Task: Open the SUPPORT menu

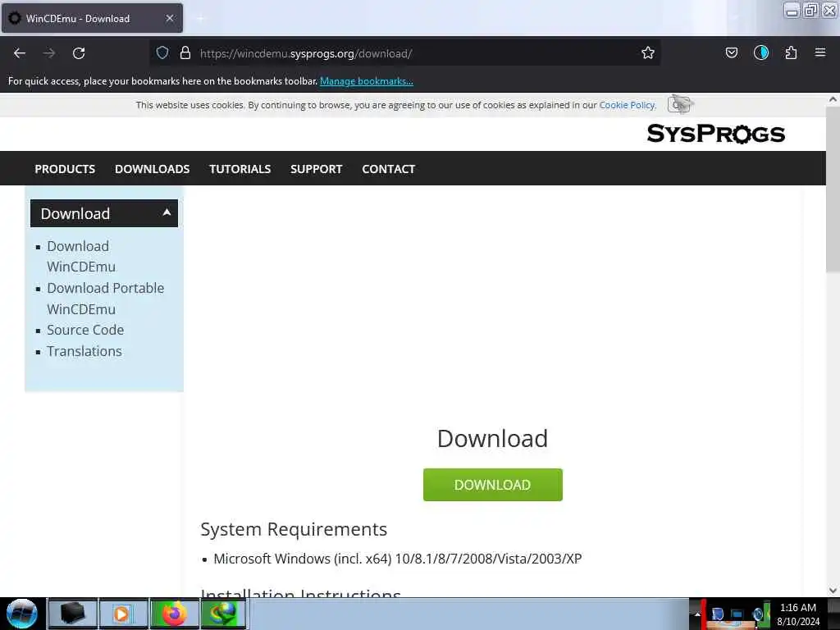Action: pyautogui.click(x=316, y=169)
